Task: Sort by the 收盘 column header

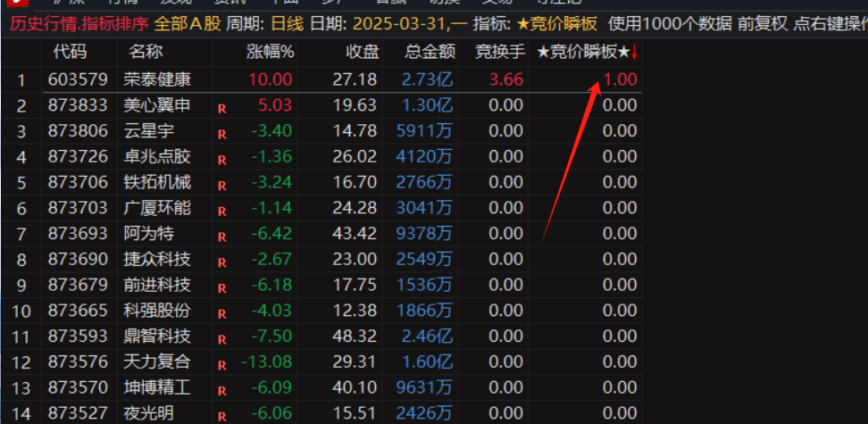Action: click(363, 53)
